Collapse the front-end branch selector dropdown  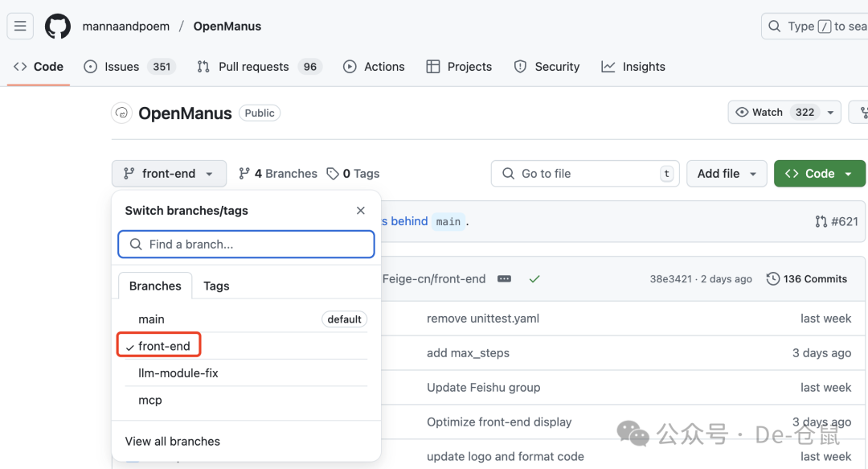[x=169, y=174]
